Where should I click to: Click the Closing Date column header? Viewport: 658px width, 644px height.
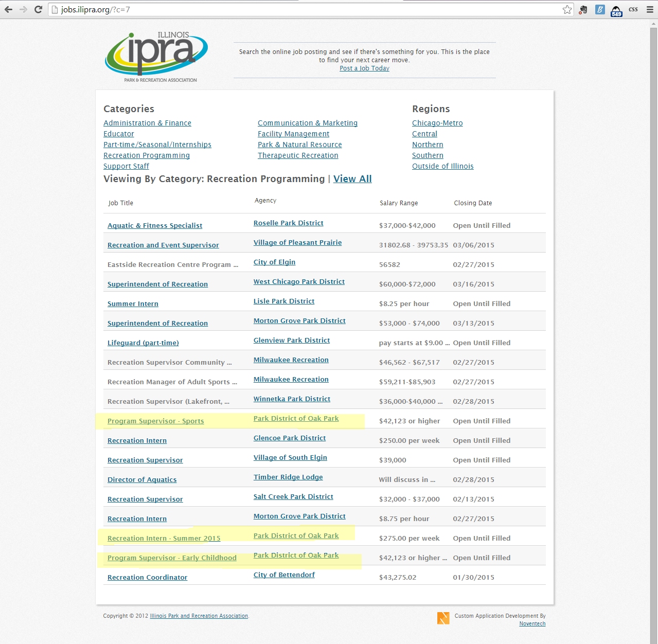click(x=473, y=203)
